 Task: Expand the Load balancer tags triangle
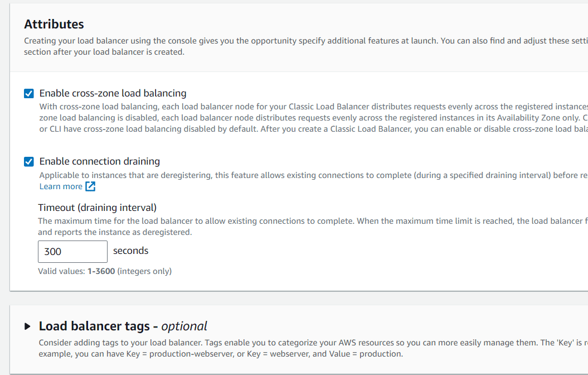click(x=28, y=326)
